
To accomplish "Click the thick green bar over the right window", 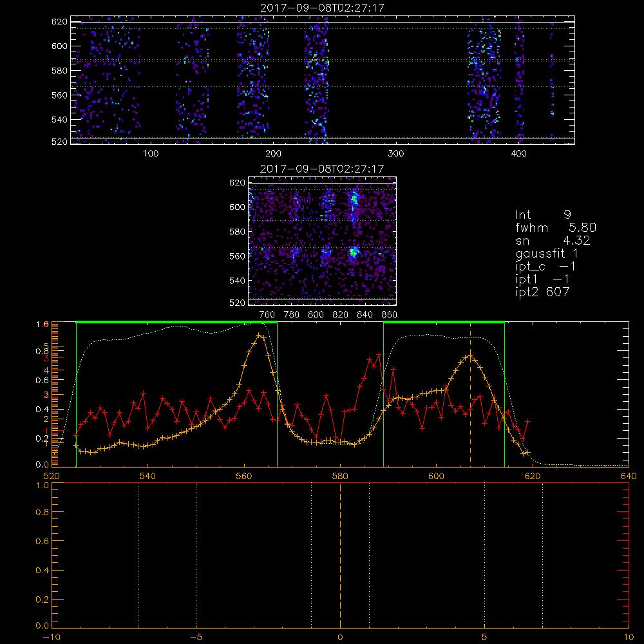I will (x=444, y=322).
